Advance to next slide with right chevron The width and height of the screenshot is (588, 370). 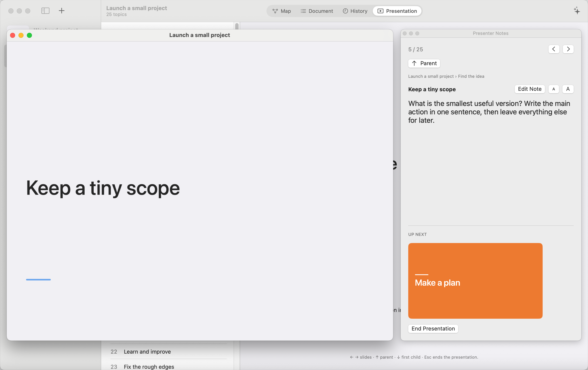[568, 49]
